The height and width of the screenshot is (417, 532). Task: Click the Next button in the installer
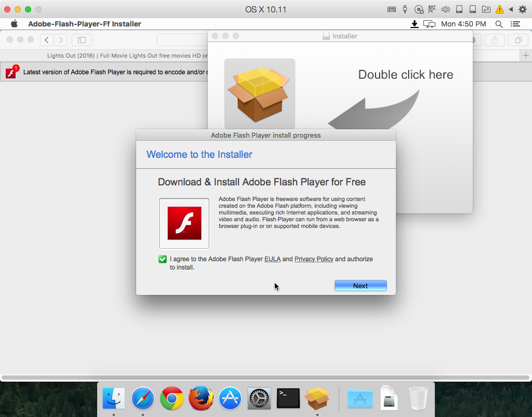pyautogui.click(x=361, y=286)
